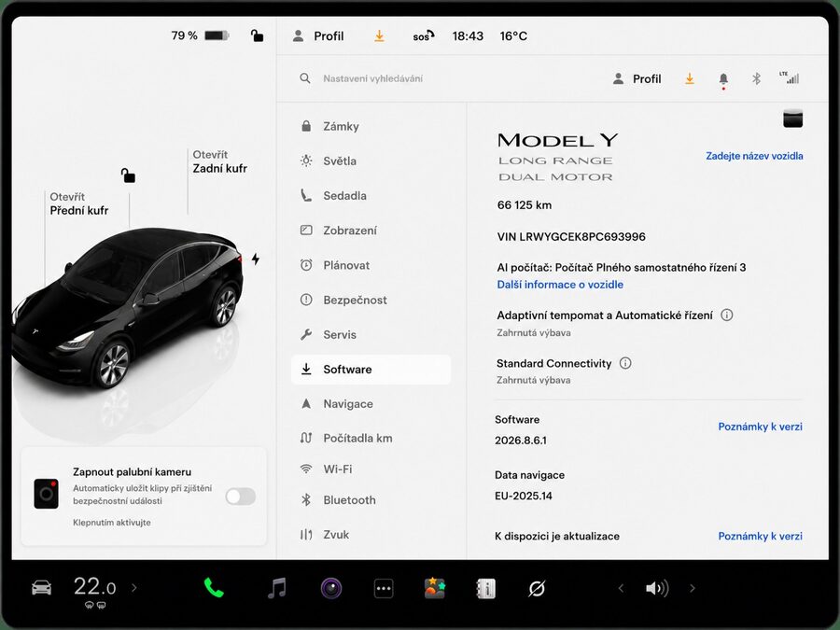Launch the camera app in dock

[x=331, y=588]
